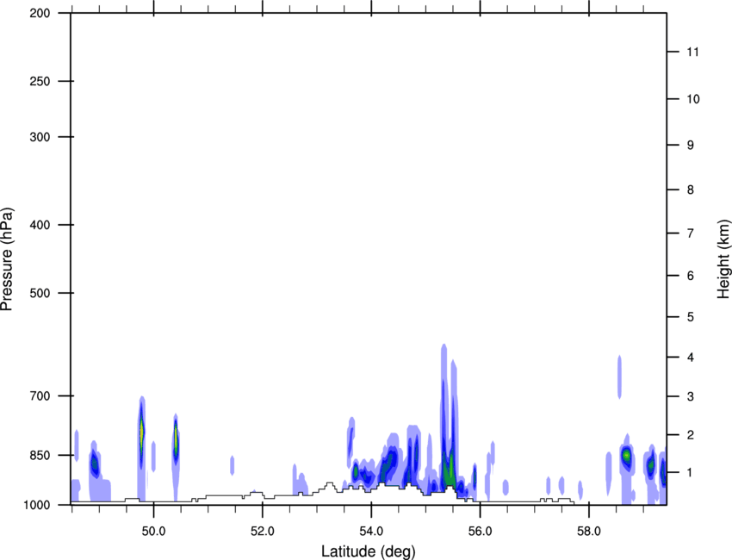Click the 58.0 latitude tick label

click(589, 532)
